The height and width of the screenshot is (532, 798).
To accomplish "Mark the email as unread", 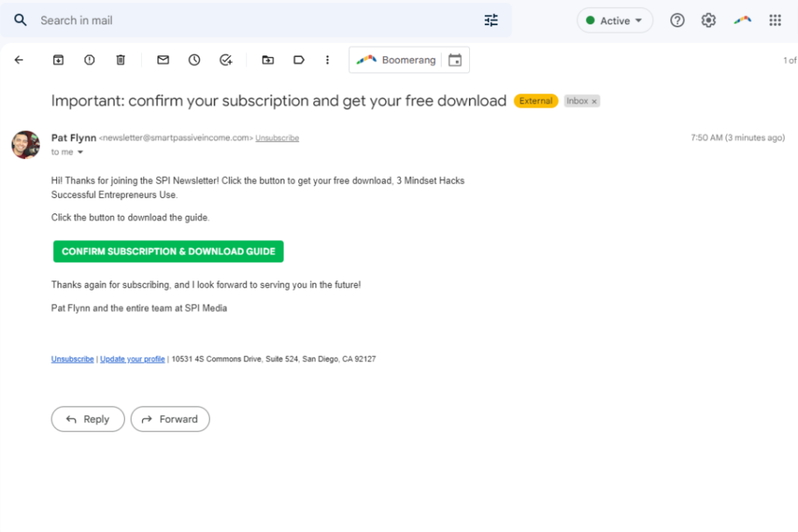I will coord(163,60).
